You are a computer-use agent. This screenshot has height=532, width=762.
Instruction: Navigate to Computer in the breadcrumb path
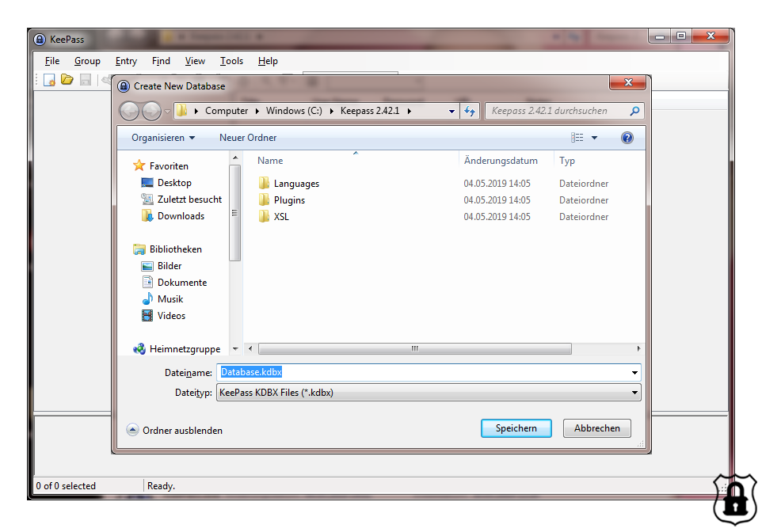point(227,112)
